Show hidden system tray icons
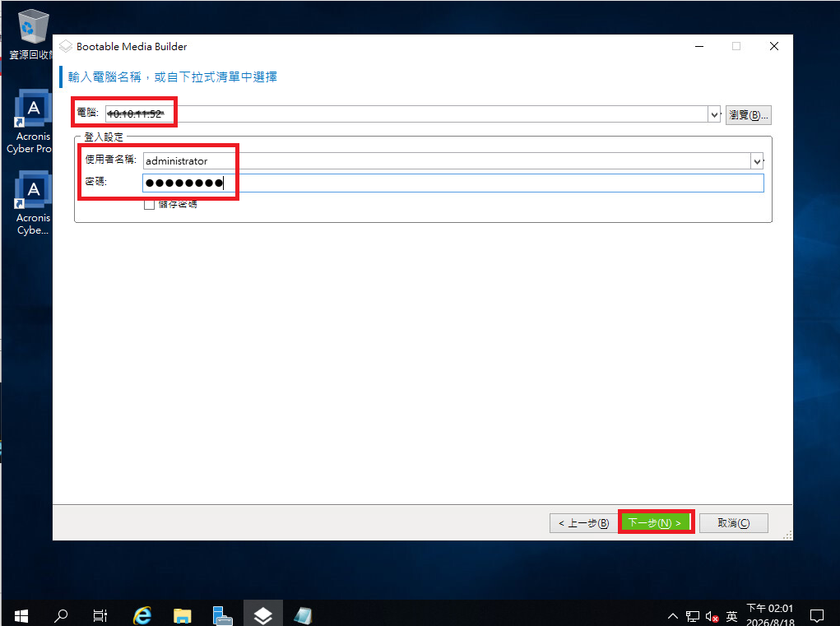This screenshot has width=840, height=626. 673,616
